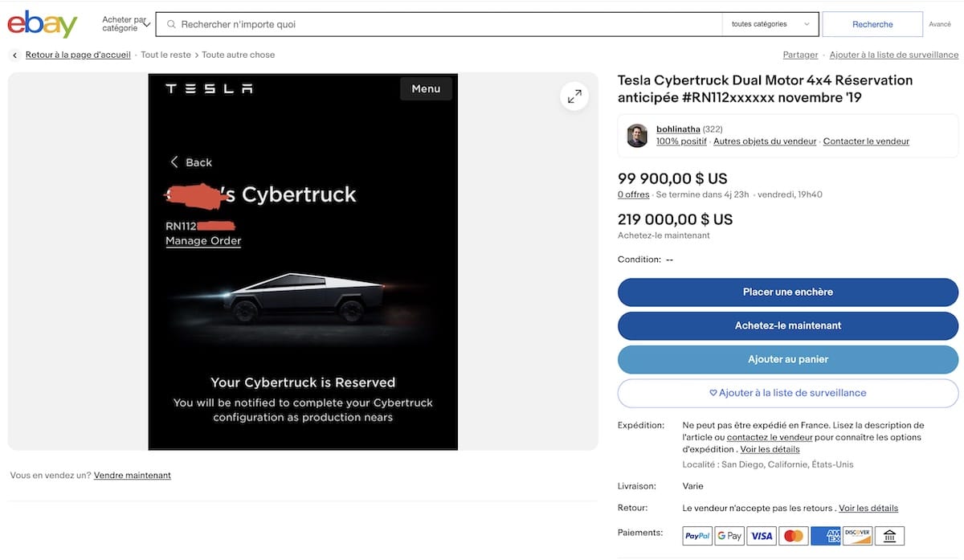Click the Google Pay payment icon

coord(729,536)
